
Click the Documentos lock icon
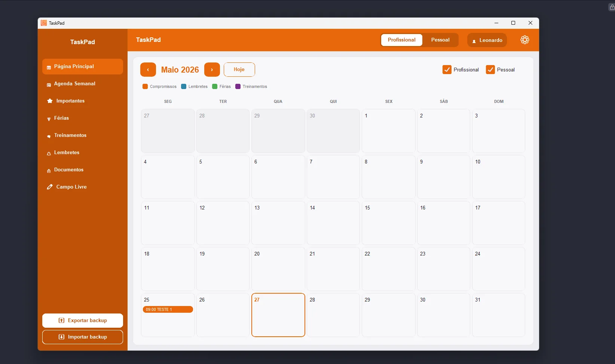pos(49,171)
